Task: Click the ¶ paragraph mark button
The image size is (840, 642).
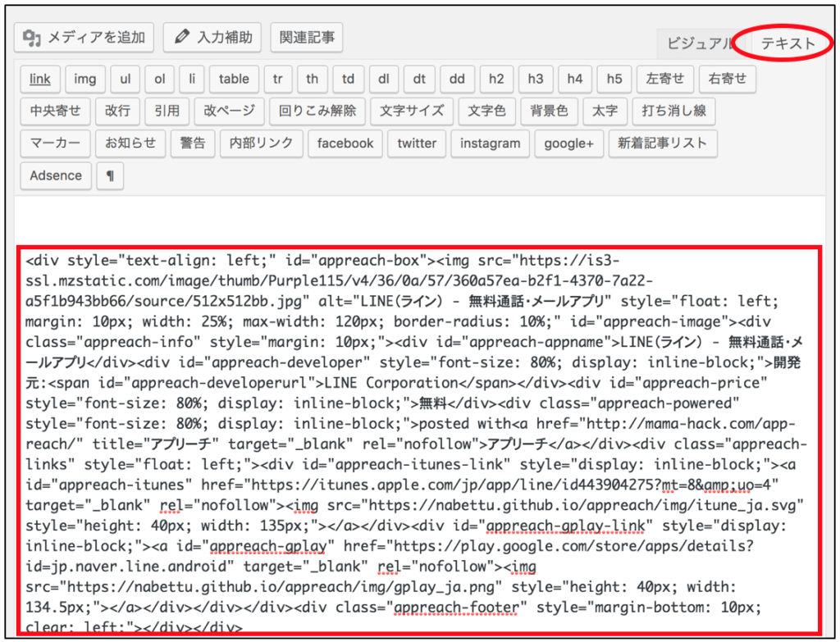Action: coord(111,175)
